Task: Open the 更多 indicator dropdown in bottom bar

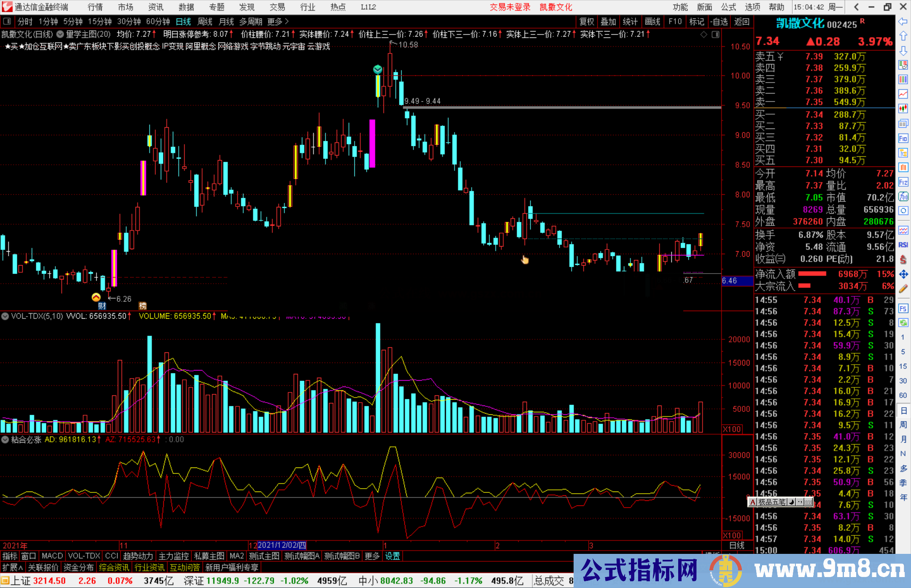Action: (372, 556)
